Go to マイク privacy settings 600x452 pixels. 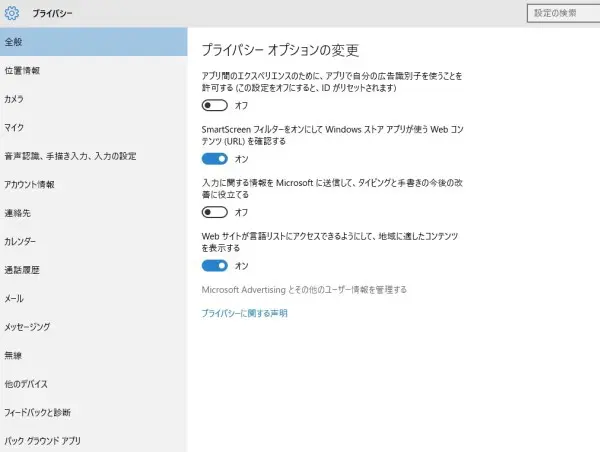click(94, 127)
